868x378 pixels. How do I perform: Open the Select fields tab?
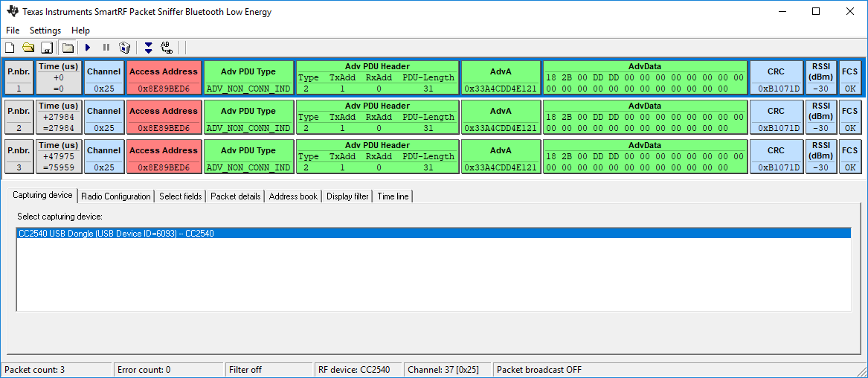click(181, 196)
